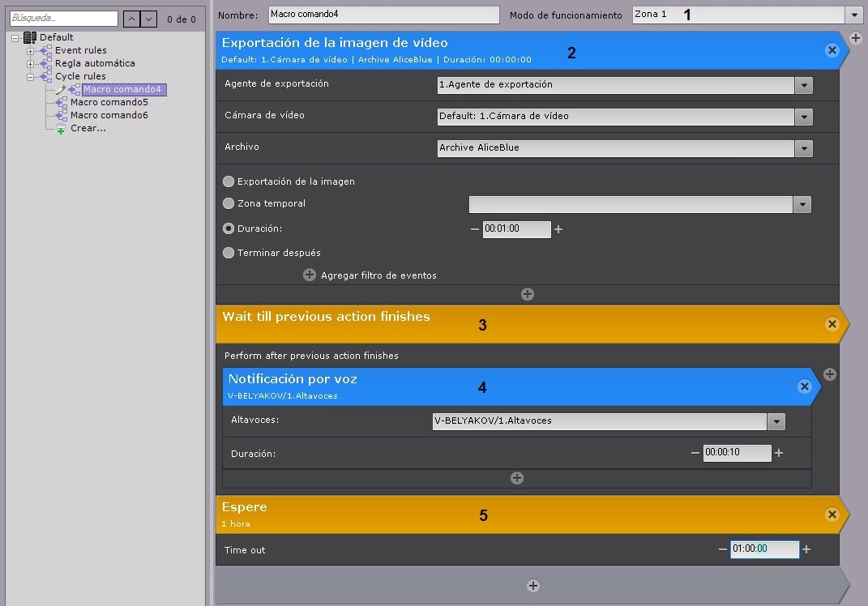Open the Agente de exportación dropdown

803,85
